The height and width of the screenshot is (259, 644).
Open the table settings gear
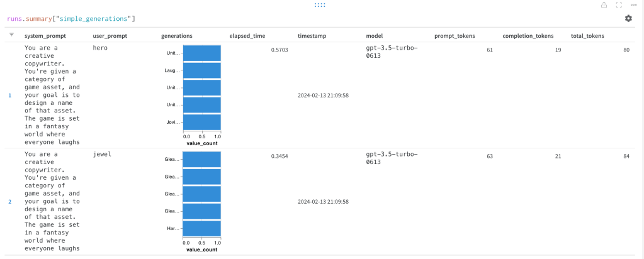[628, 18]
